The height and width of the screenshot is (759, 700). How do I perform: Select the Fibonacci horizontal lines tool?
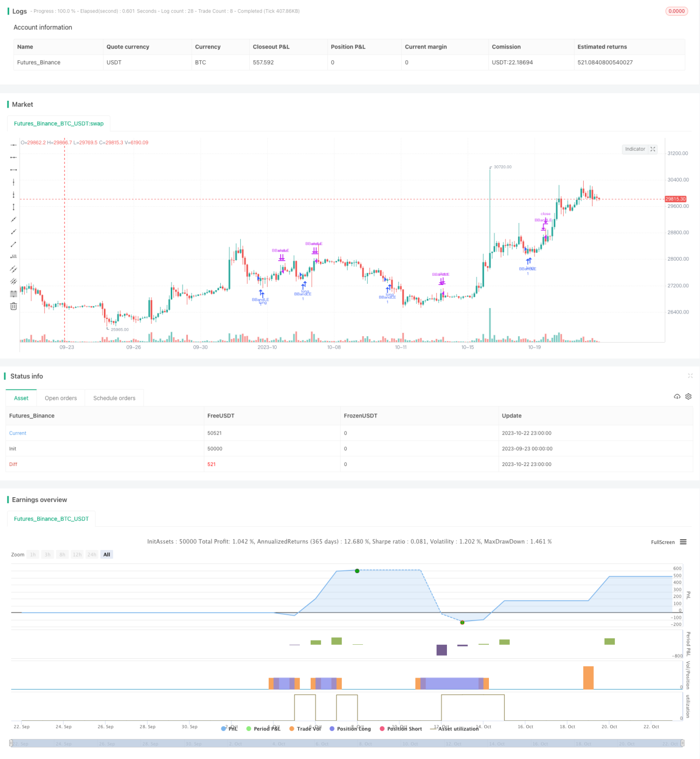coord(13,294)
